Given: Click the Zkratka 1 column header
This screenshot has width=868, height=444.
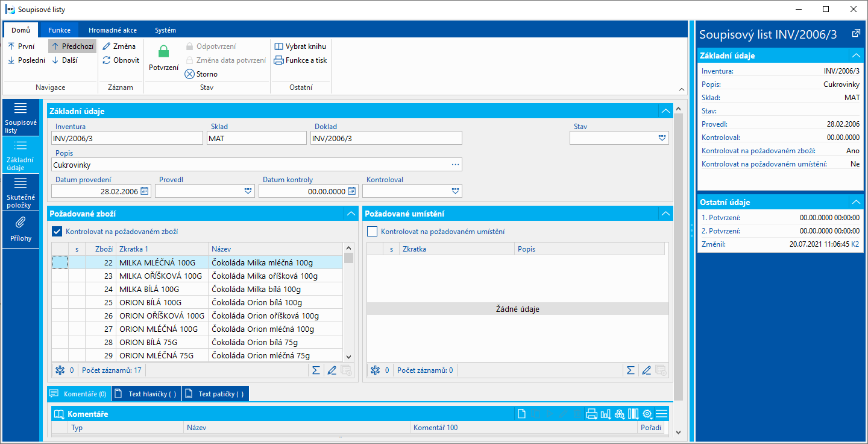Looking at the screenshot, I should (162, 249).
